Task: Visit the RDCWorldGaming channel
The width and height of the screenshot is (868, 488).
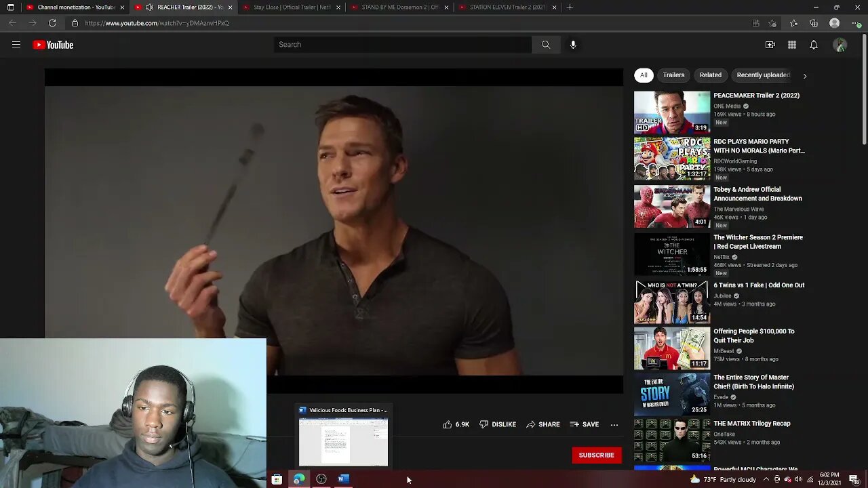Action: tap(735, 161)
